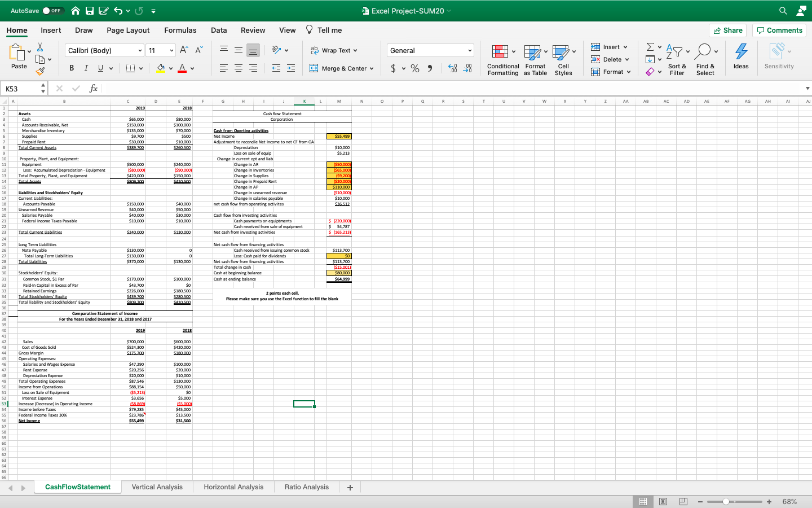Open the Cell Styles gallery
This screenshot has height=508, width=812.
(563, 59)
